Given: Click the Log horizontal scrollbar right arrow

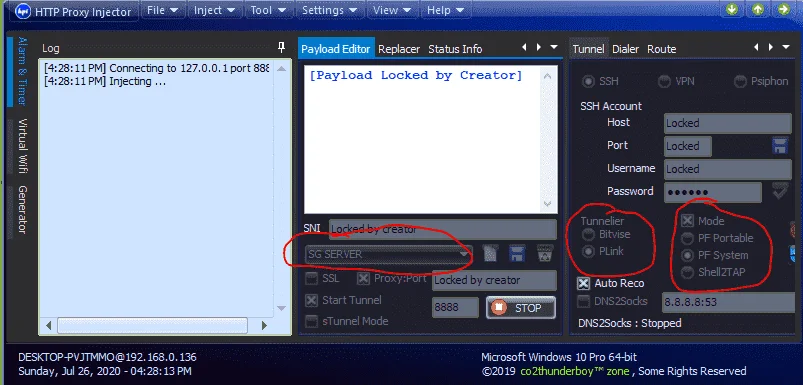Looking at the screenshot, I should point(264,325).
